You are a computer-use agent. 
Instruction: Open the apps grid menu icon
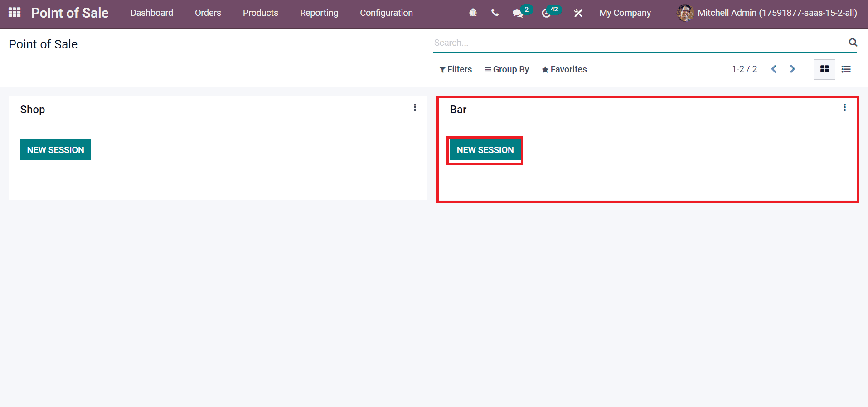[15, 12]
